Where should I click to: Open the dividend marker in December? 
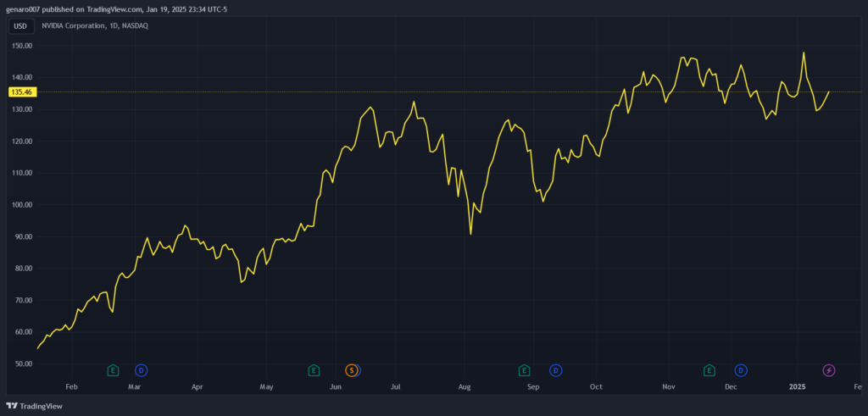(741, 370)
